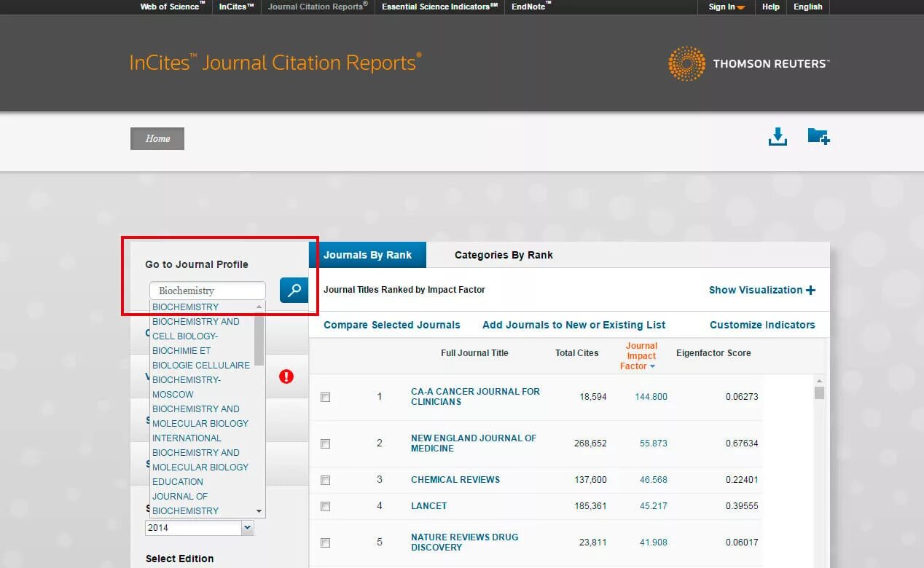Screen dimensions: 924x568
Task: Switch to Journals By Rank tab
Action: [x=367, y=255]
